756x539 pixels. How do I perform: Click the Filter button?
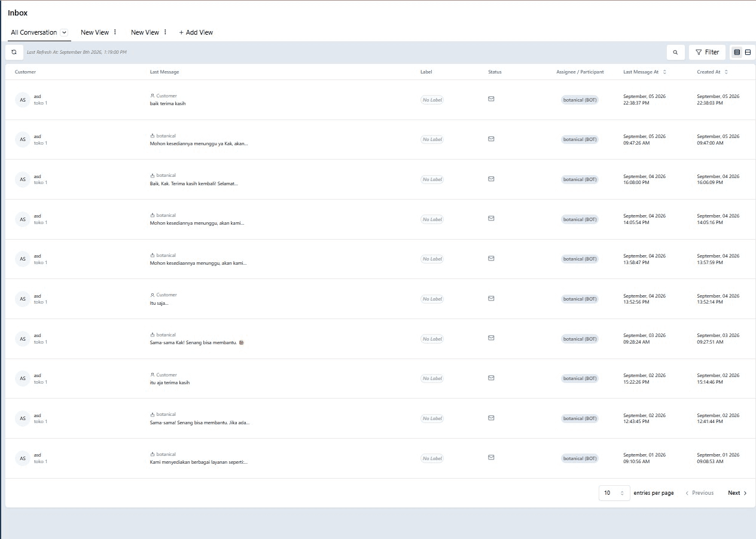[707, 53]
